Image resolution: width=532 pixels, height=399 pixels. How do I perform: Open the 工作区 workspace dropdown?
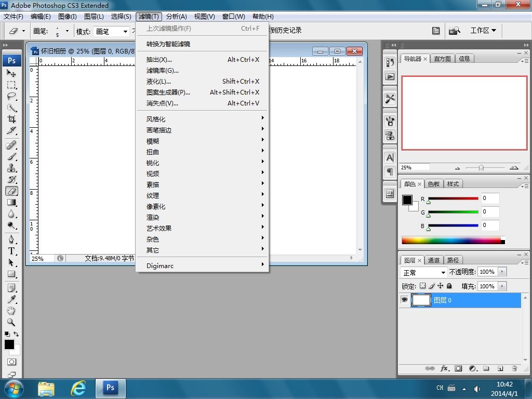(483, 31)
